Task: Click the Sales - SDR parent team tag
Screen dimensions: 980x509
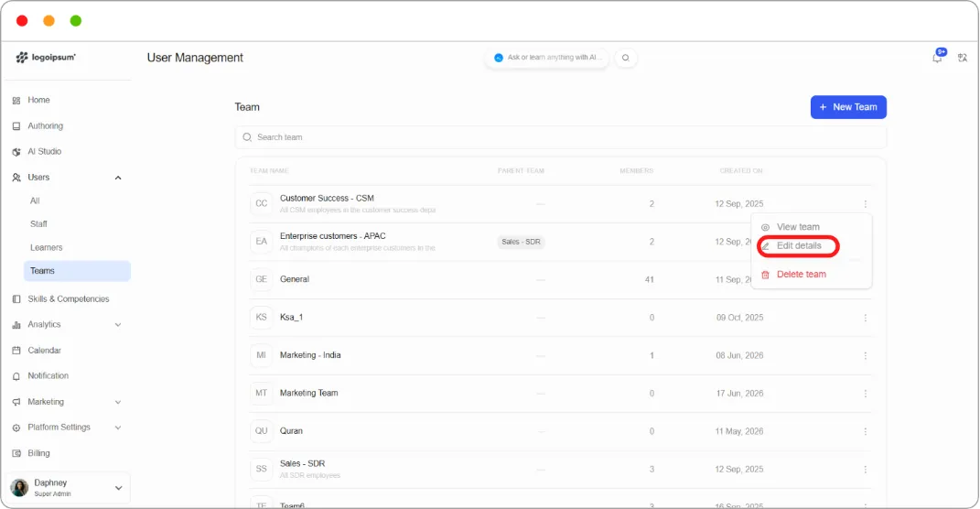Action: click(x=521, y=242)
